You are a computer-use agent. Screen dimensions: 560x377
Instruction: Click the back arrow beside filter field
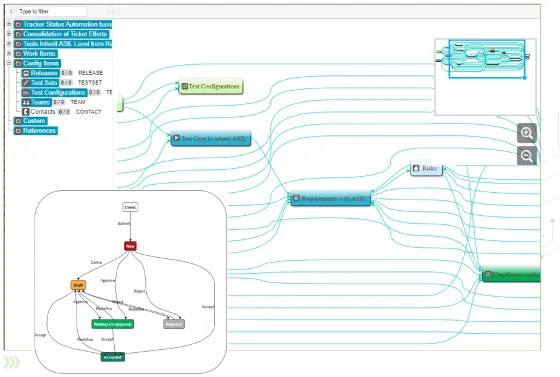11,11
